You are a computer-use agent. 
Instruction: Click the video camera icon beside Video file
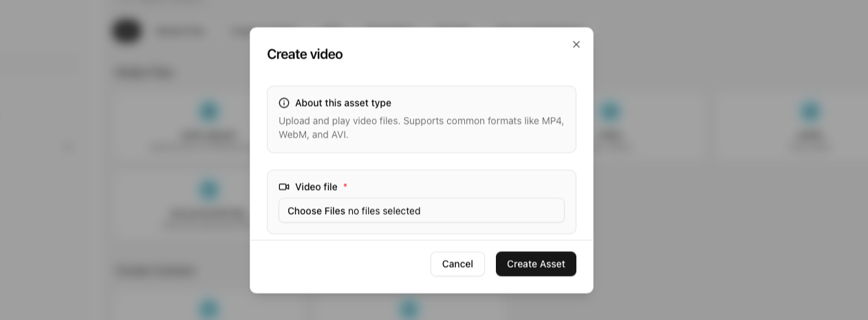(284, 187)
